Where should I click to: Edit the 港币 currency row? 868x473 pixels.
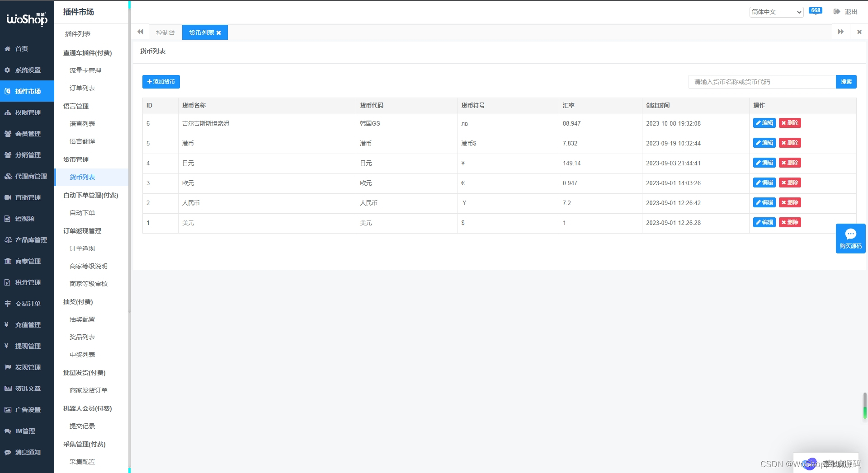[x=764, y=143]
